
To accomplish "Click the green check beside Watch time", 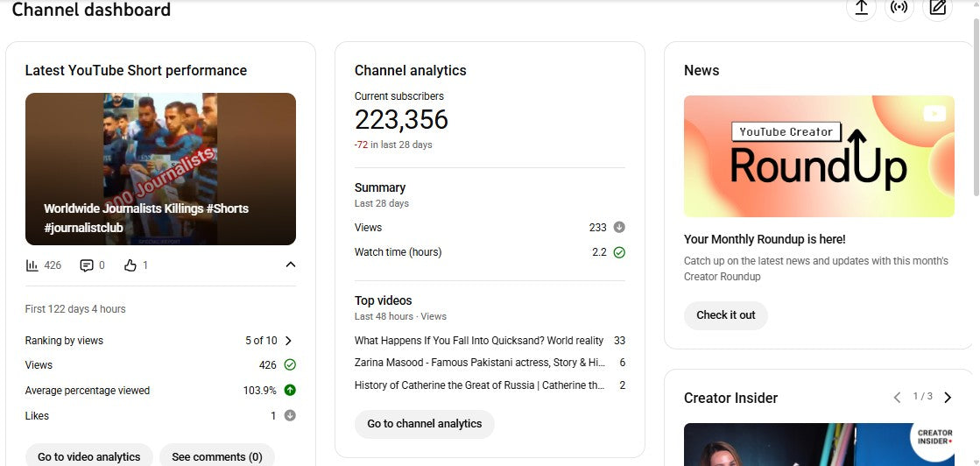I will tap(619, 252).
